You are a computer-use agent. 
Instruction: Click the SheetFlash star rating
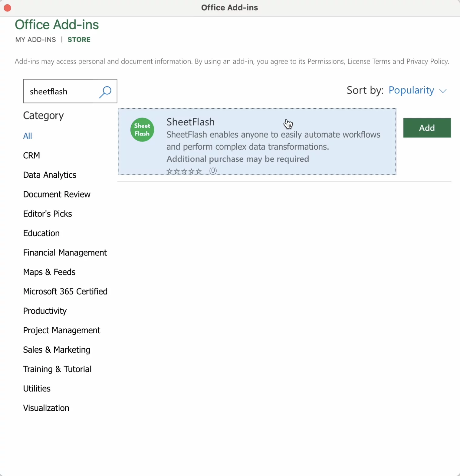184,171
